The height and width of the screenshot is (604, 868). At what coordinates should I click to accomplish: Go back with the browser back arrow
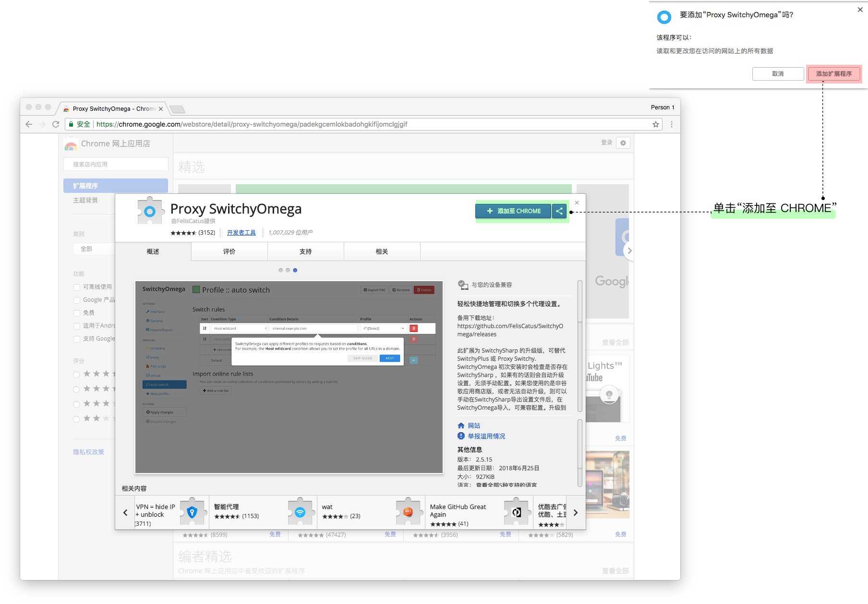[x=29, y=124]
